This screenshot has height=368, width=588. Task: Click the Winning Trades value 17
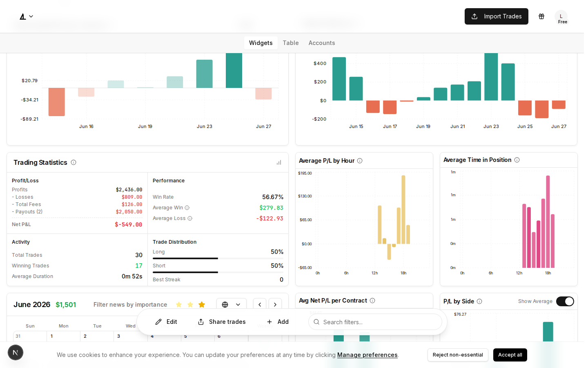point(139,266)
